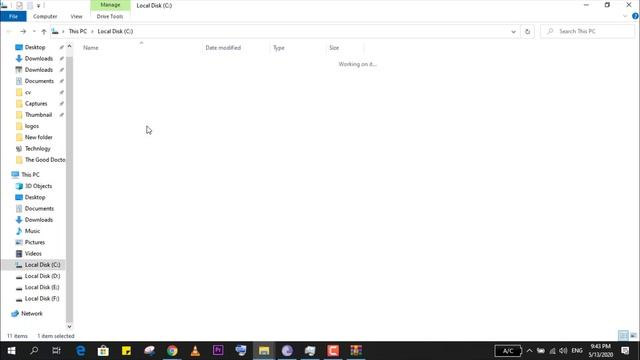The width and height of the screenshot is (640, 360).
Task: Open the Windows Start menu
Action: coord(11,351)
